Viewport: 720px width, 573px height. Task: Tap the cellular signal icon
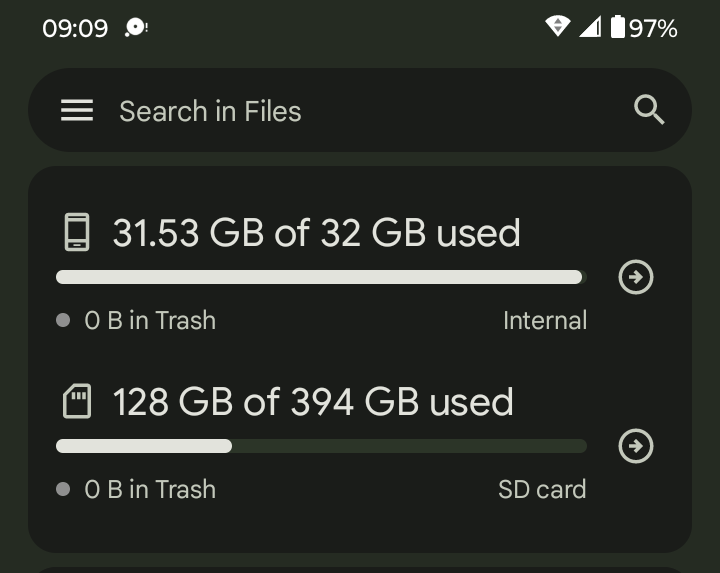coord(590,27)
